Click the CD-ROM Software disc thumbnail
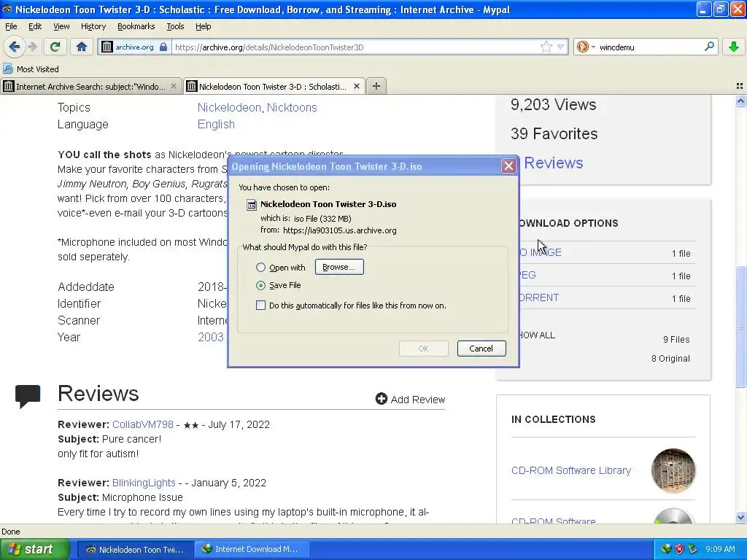 (673, 516)
